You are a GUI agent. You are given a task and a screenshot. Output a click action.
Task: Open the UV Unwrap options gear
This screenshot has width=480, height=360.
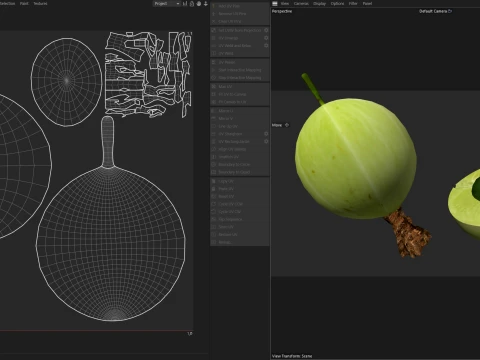point(266,38)
